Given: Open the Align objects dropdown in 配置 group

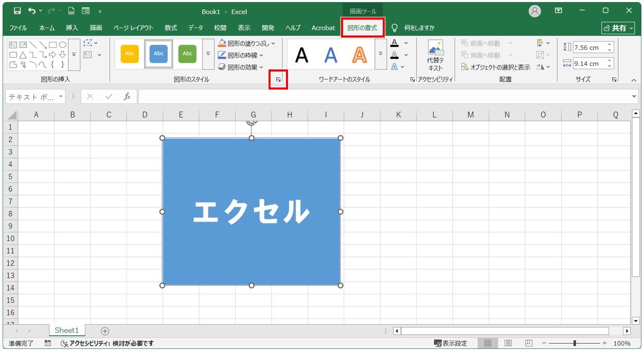Looking at the screenshot, I should click(543, 43).
